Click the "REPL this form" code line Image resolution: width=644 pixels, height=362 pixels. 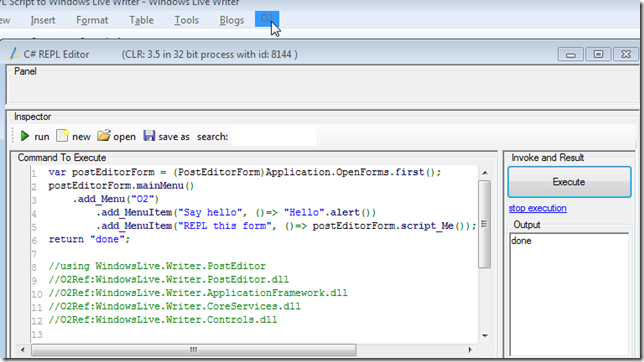(x=286, y=226)
